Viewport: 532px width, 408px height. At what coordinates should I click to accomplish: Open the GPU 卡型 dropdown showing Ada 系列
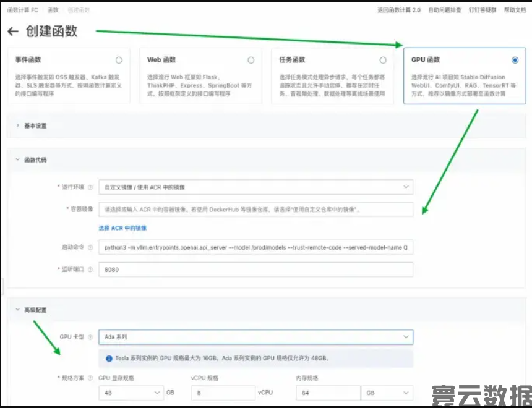pos(407,336)
